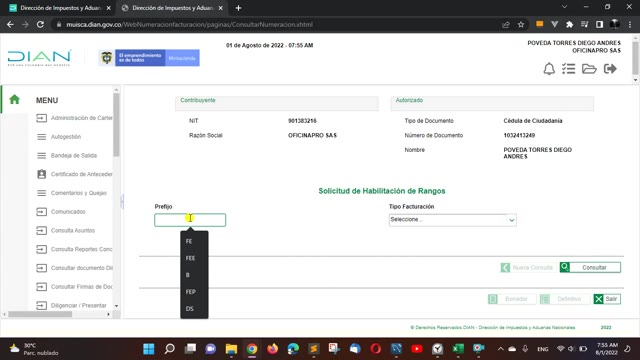Click the Autogestión list icon

pos(41,137)
